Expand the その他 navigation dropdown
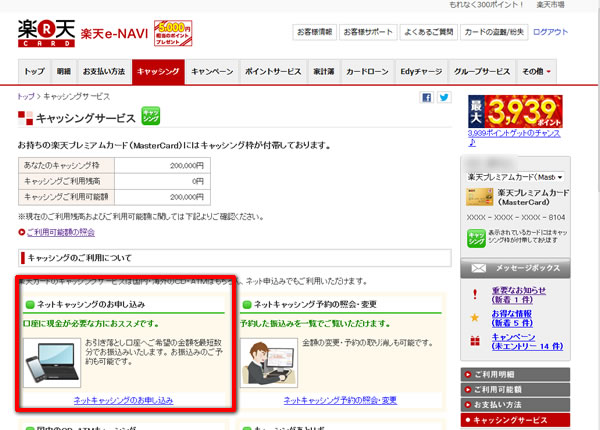Viewport: 600px width, 430px height. coord(536,72)
